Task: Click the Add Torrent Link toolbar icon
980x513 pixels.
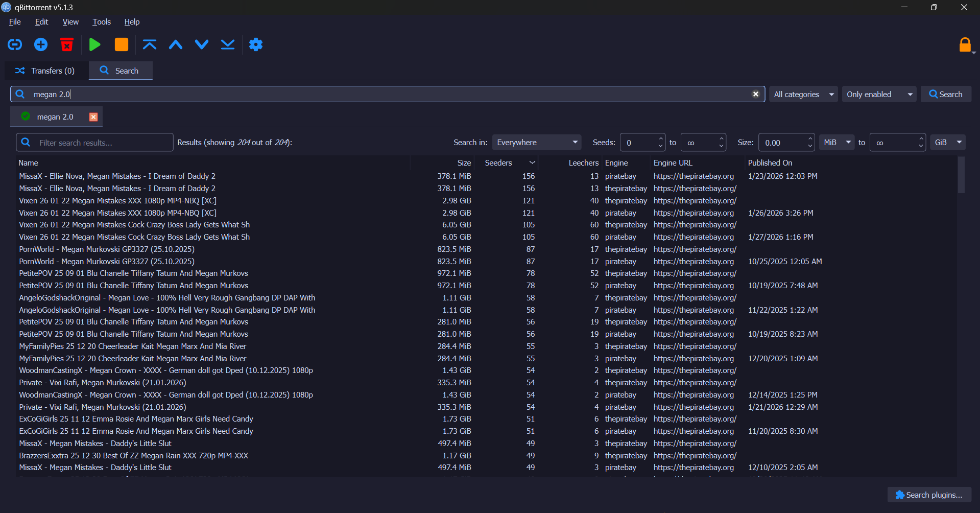Action: (x=15, y=44)
